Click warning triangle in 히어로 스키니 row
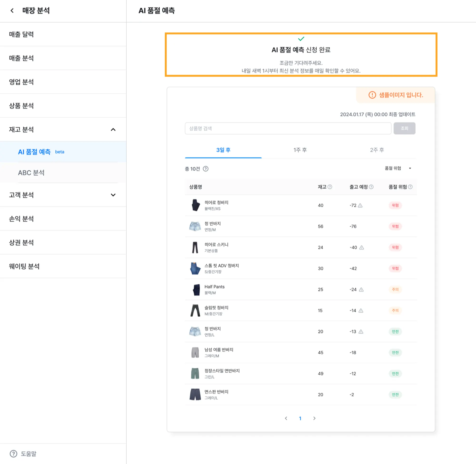The width and height of the screenshot is (476, 464). click(362, 247)
